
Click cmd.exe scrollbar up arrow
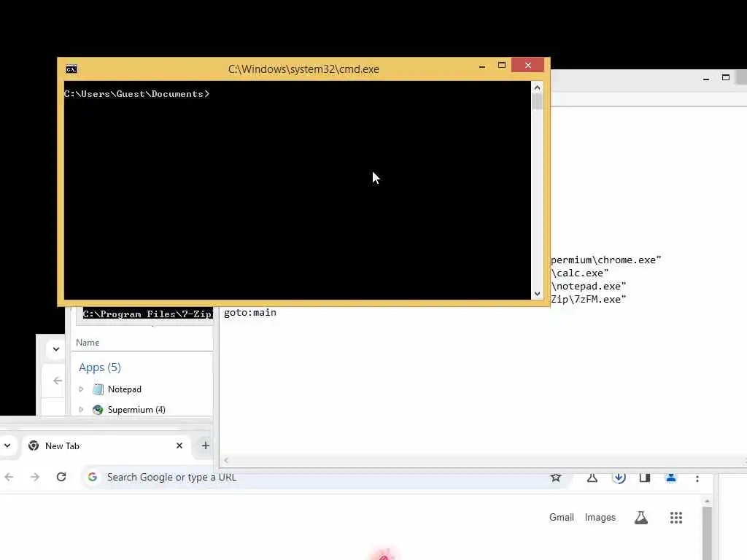point(537,87)
